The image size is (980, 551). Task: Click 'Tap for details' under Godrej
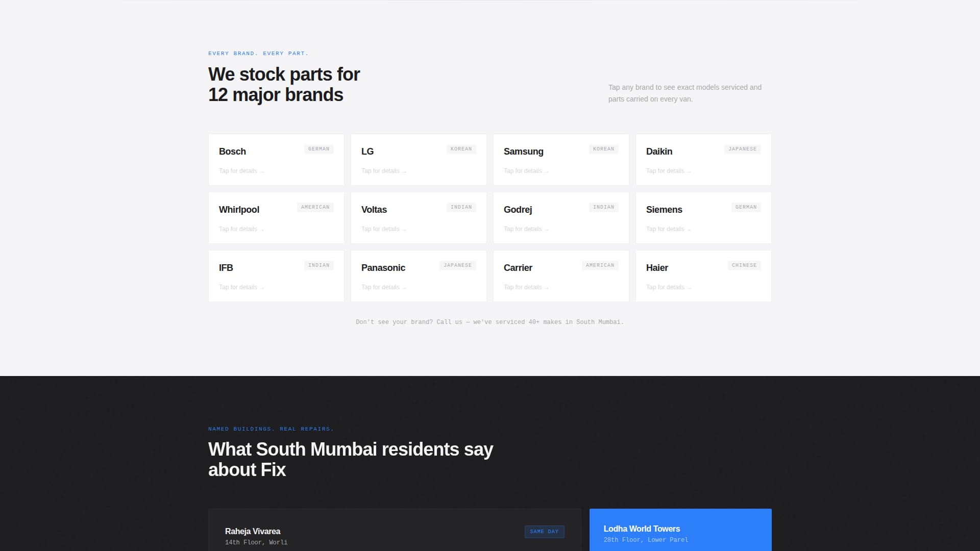[526, 229]
